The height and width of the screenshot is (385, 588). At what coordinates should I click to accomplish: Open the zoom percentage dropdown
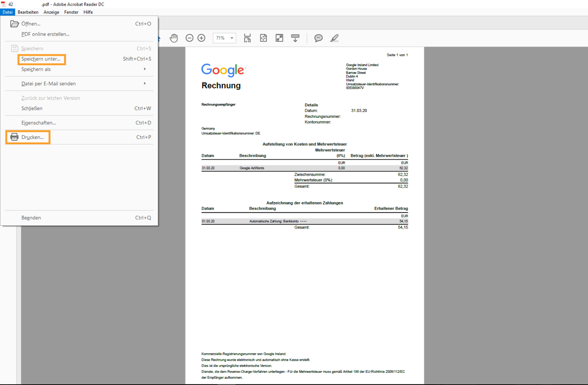tap(231, 38)
